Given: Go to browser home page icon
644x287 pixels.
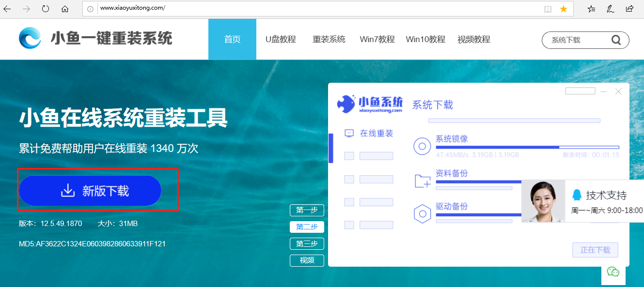Looking at the screenshot, I should coord(65,9).
